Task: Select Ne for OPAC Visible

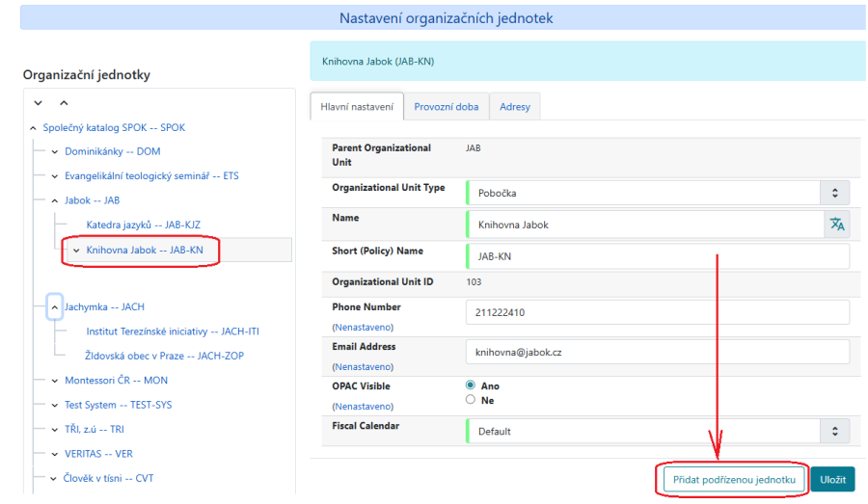Action: [x=471, y=400]
